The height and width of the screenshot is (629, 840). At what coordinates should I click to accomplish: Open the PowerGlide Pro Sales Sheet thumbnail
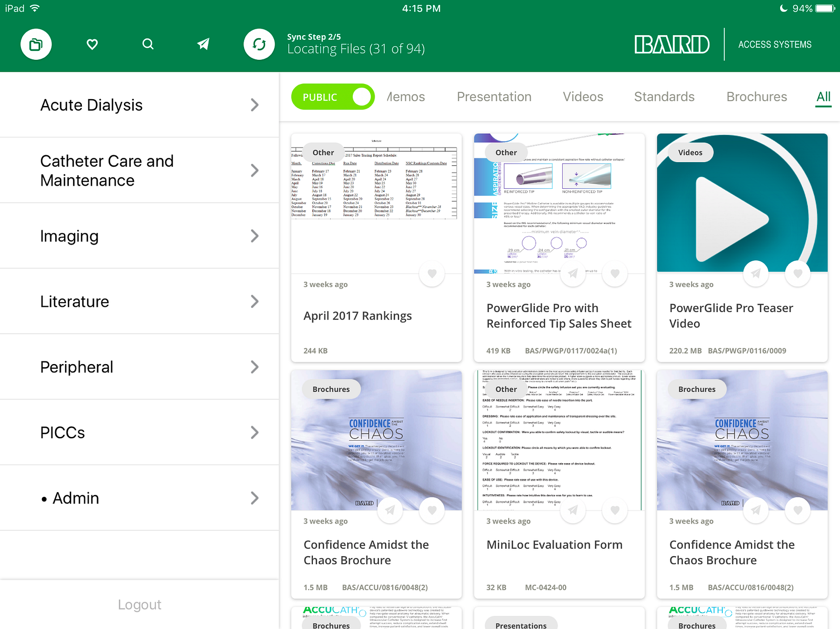(559, 203)
